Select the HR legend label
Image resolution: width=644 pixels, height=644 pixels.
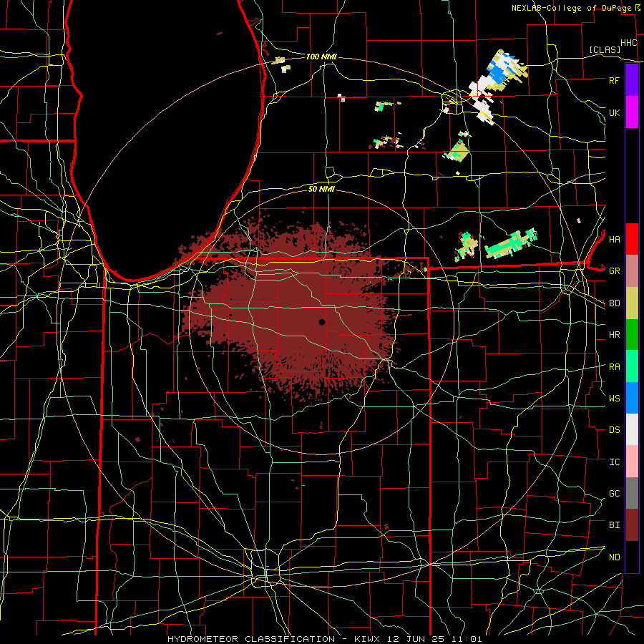[x=614, y=335]
